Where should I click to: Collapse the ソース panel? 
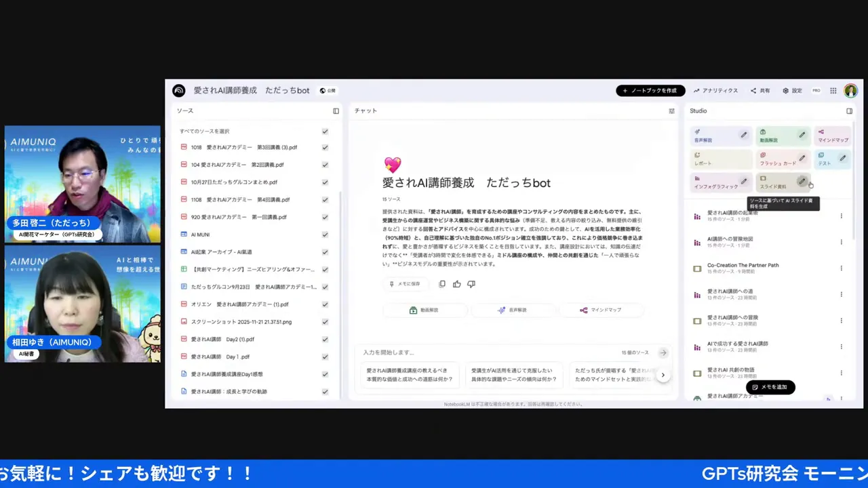pyautogui.click(x=336, y=110)
